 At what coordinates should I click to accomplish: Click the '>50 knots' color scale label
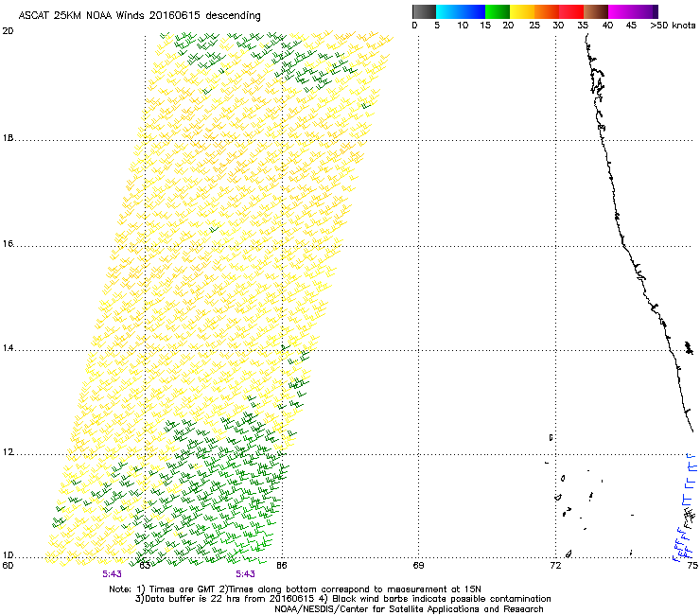pos(673,26)
